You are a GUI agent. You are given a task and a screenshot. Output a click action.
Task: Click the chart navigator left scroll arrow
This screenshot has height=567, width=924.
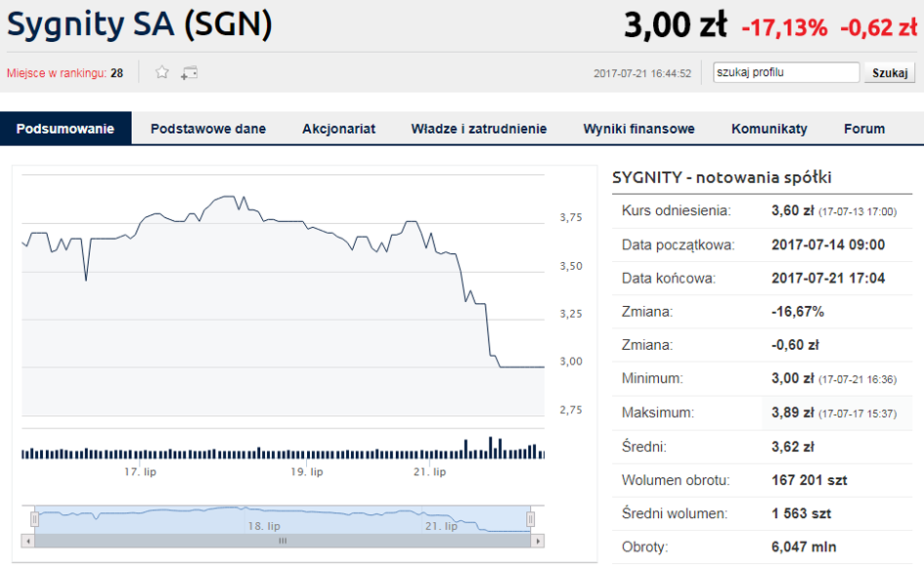click(27, 541)
